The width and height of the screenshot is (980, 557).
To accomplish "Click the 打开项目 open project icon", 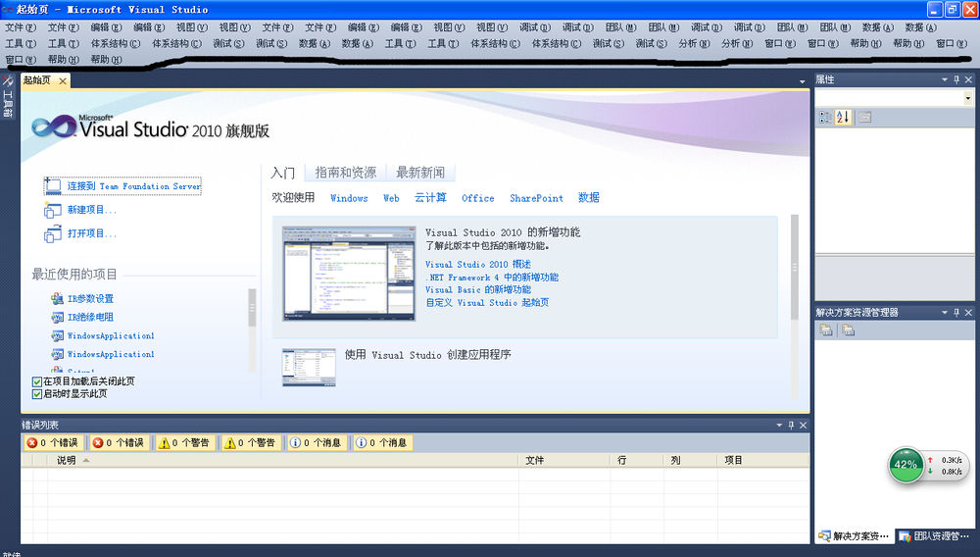I will (x=53, y=233).
